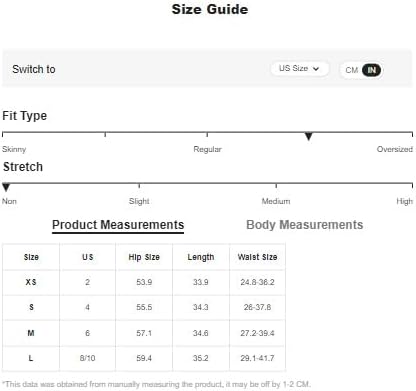
Task: Click the 'Length' column header
Action: click(x=201, y=257)
